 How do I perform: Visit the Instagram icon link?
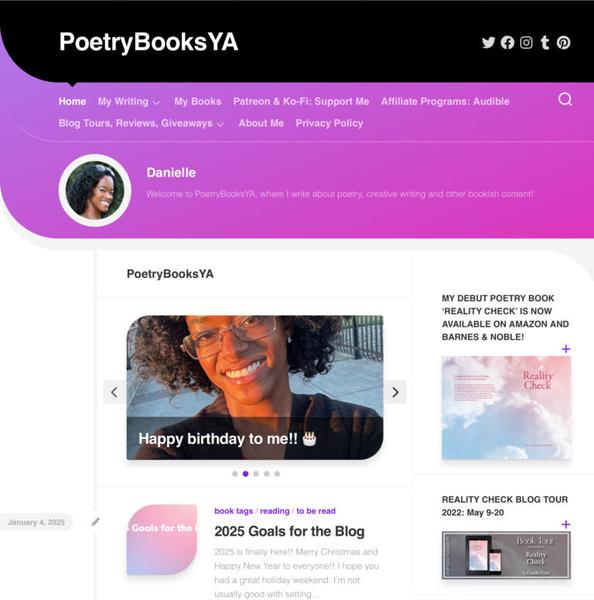coord(526,42)
